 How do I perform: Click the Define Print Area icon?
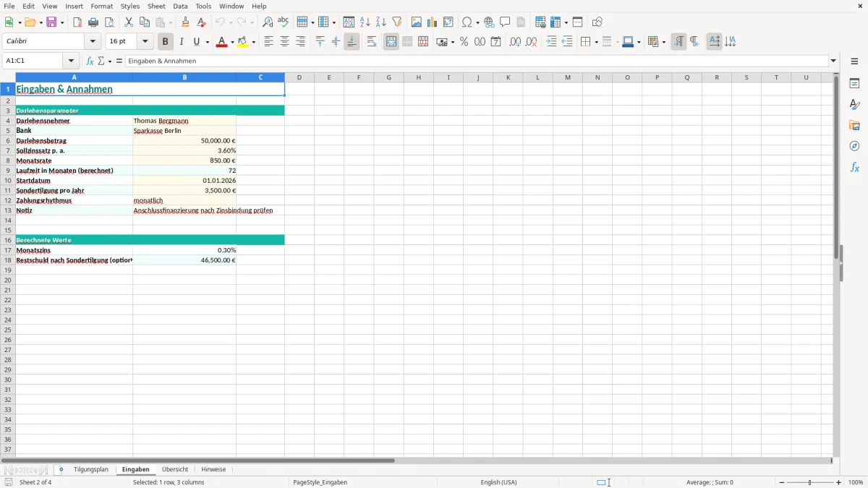540,22
